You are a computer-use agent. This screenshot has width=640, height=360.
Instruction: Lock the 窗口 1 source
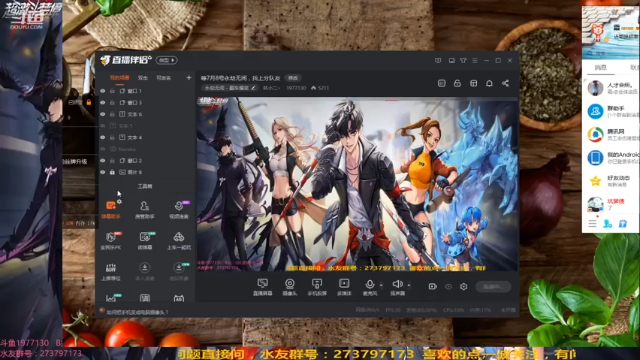click(112, 91)
